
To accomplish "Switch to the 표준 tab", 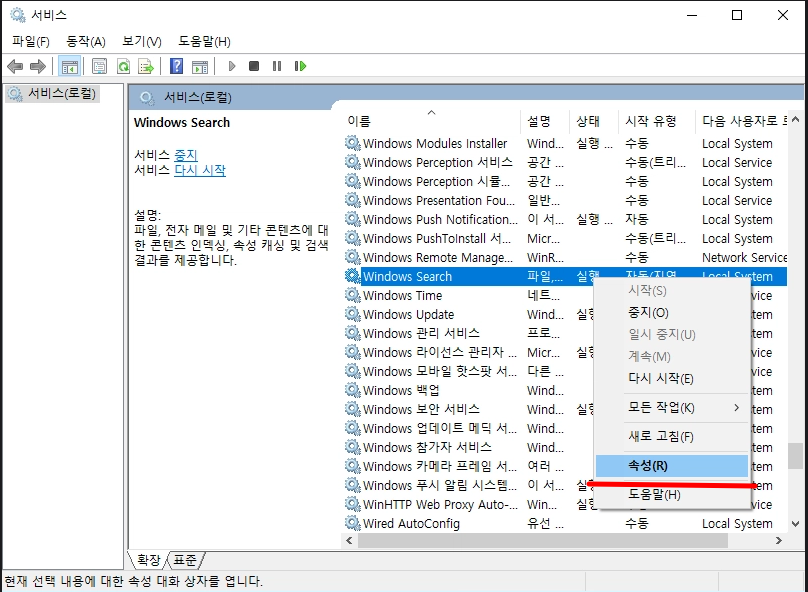I will pos(184,560).
